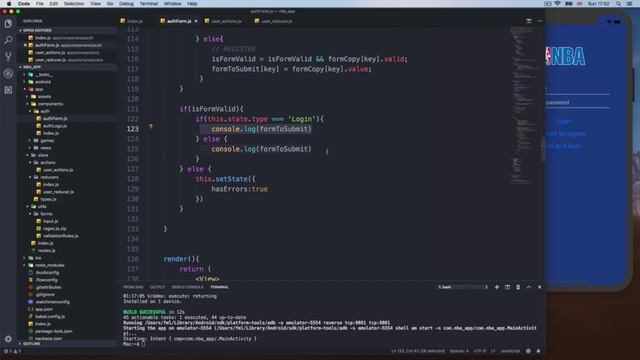Open the Debug menu
The height and width of the screenshot is (360, 640).
126,4
